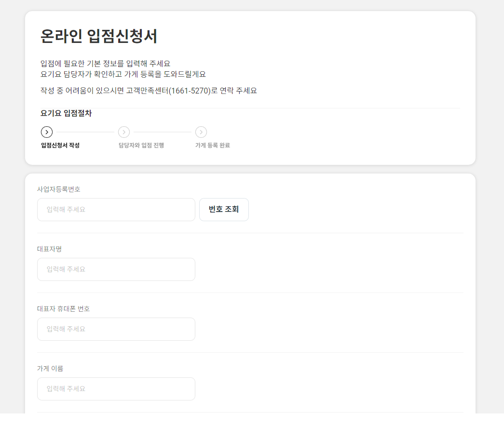Click the 대표자 휴대폰 번호 field

(116, 329)
